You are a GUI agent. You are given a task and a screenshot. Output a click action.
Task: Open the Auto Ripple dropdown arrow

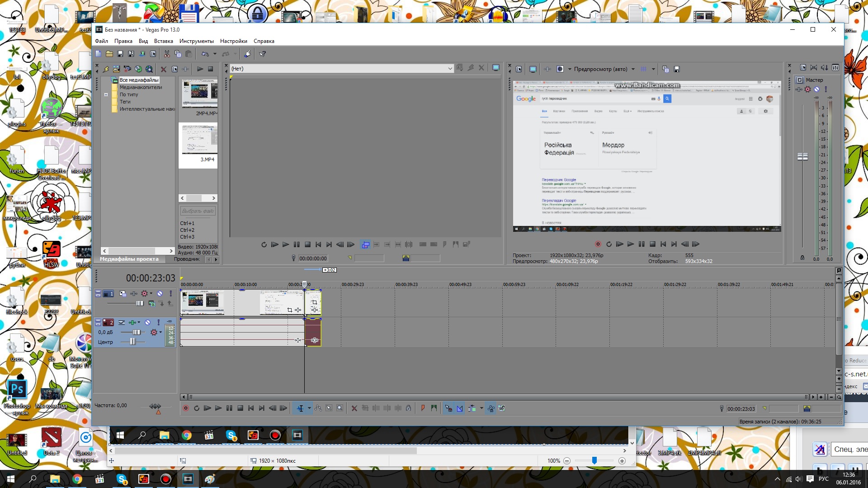click(481, 408)
